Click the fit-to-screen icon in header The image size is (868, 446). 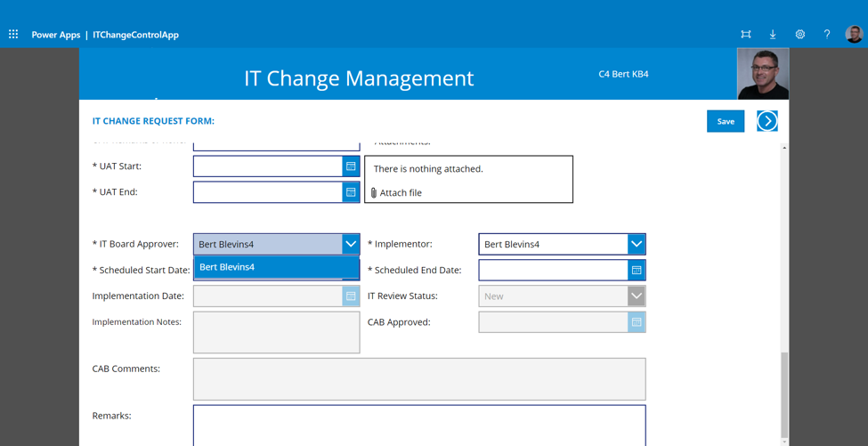[x=746, y=35]
